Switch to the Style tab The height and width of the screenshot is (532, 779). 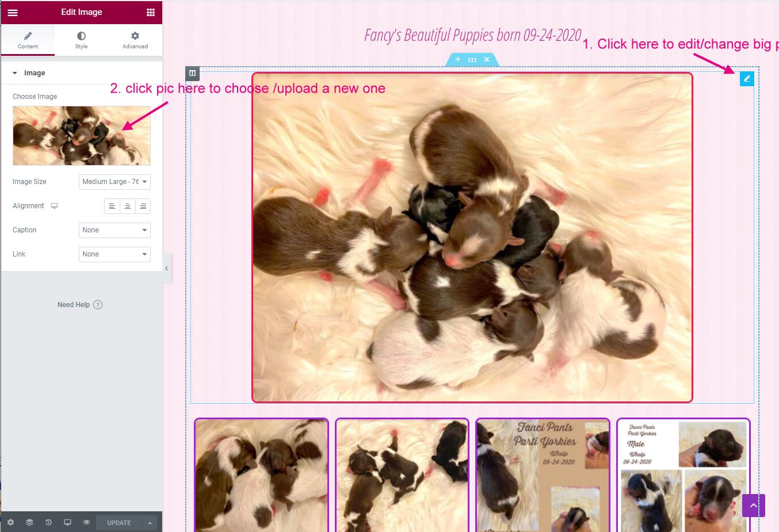81,40
